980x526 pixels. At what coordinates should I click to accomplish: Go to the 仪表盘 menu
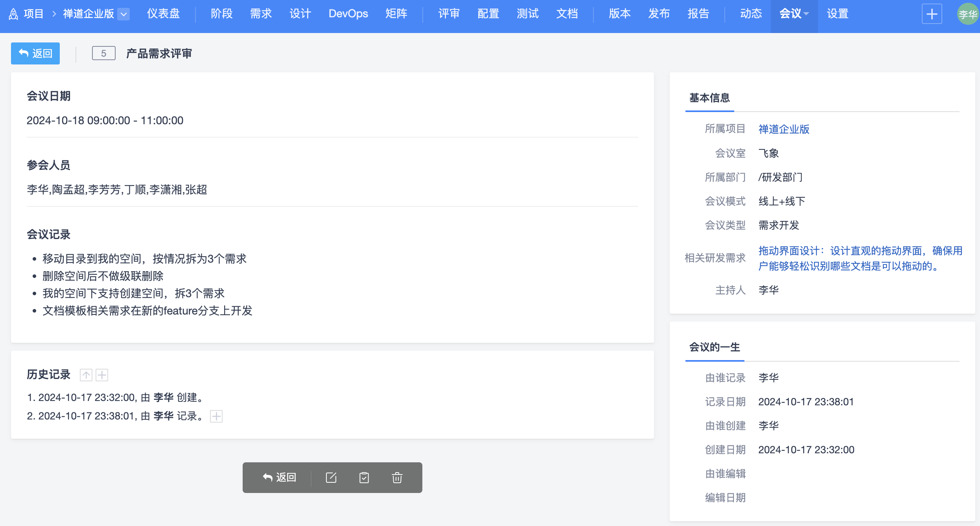[x=163, y=14]
